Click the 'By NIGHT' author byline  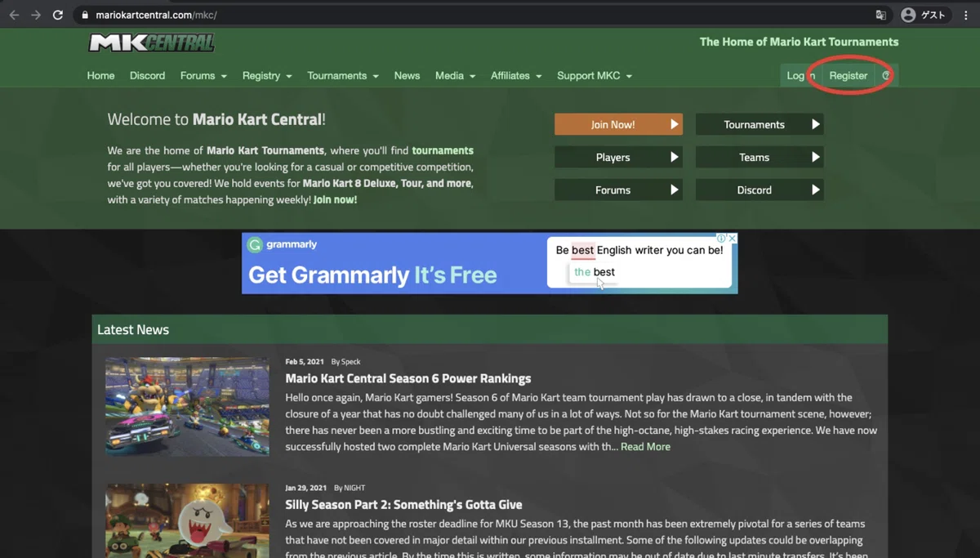click(x=348, y=488)
